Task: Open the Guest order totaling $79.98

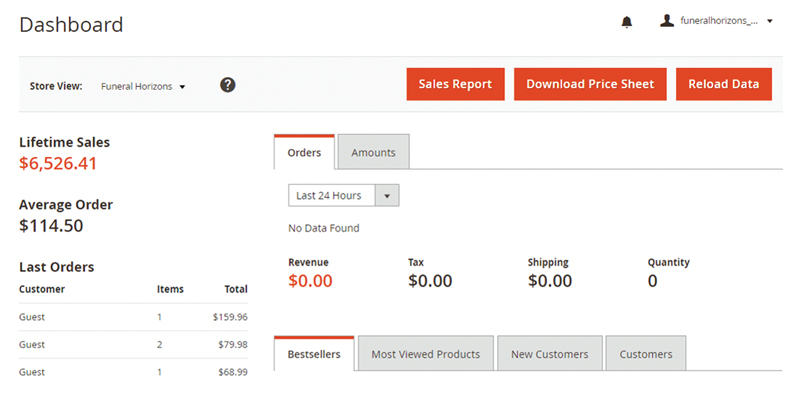Action: coord(133,344)
